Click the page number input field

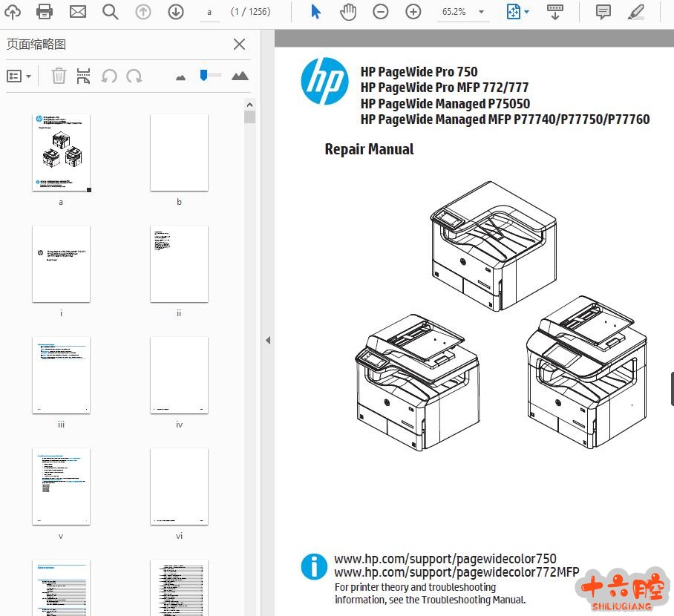[210, 13]
